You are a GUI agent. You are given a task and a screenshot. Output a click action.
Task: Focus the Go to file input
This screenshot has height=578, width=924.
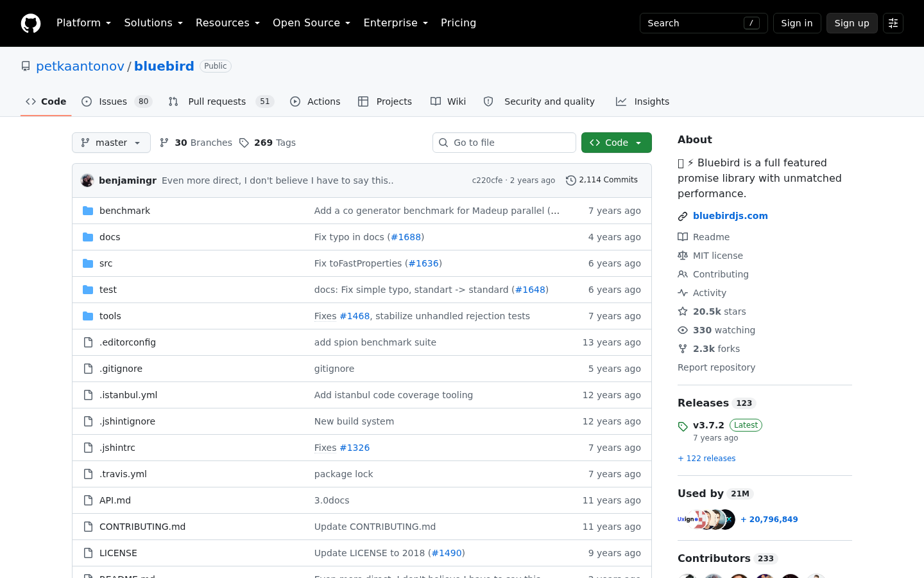[x=504, y=143]
